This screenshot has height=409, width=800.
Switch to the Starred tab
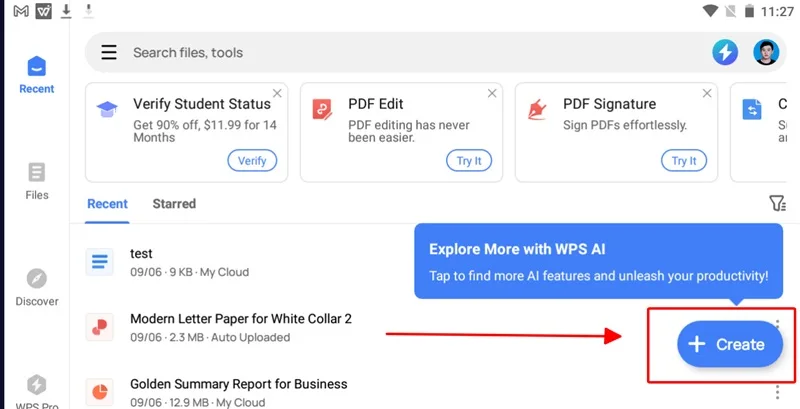tap(174, 204)
